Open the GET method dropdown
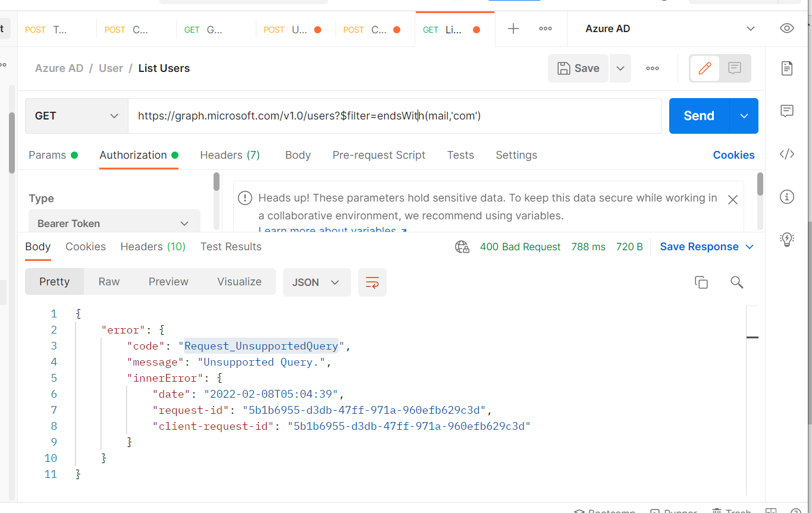This screenshot has height=513, width=812. [76, 116]
